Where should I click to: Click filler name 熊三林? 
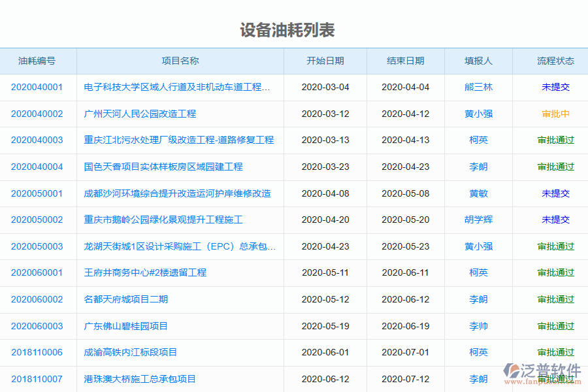point(478,86)
